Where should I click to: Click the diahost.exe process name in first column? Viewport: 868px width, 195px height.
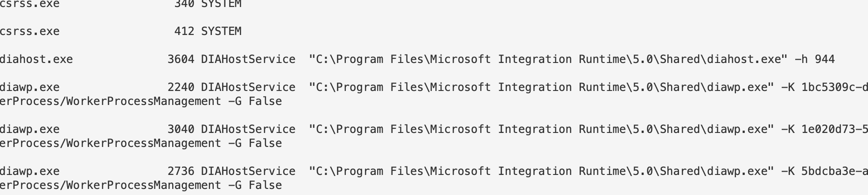36,60
